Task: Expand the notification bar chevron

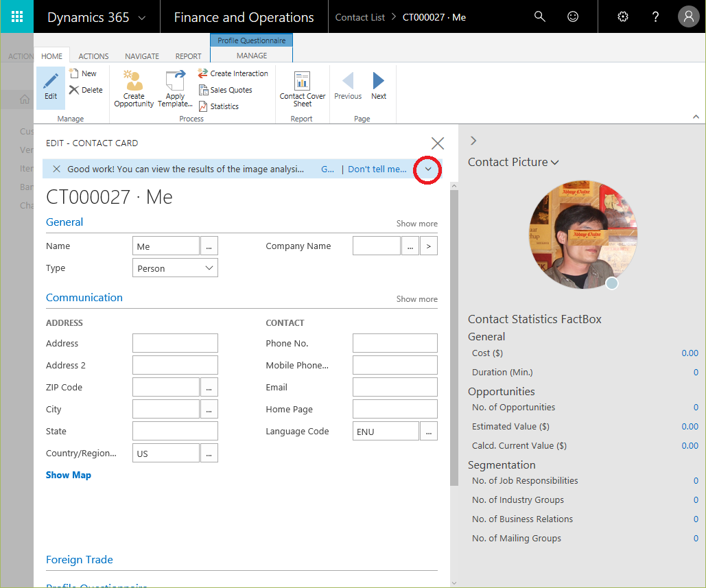Action: pyautogui.click(x=428, y=169)
